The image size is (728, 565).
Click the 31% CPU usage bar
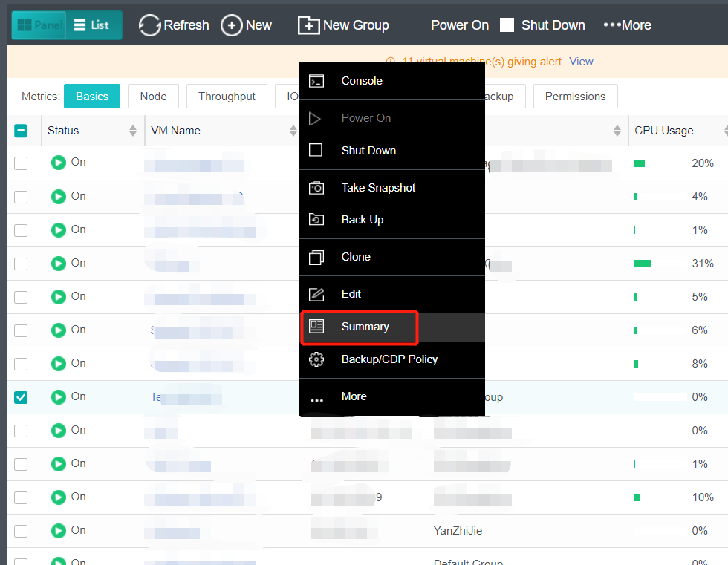(x=643, y=264)
